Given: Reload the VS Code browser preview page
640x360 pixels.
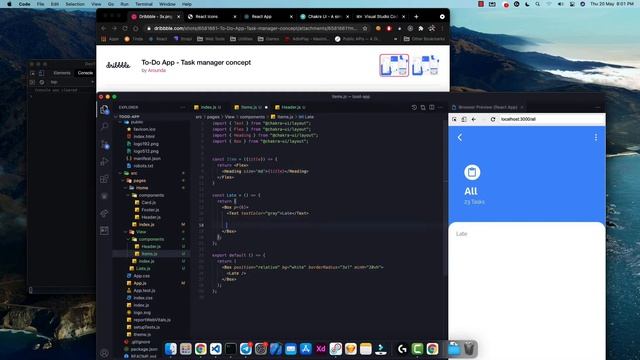Looking at the screenshot, I should tap(493, 119).
